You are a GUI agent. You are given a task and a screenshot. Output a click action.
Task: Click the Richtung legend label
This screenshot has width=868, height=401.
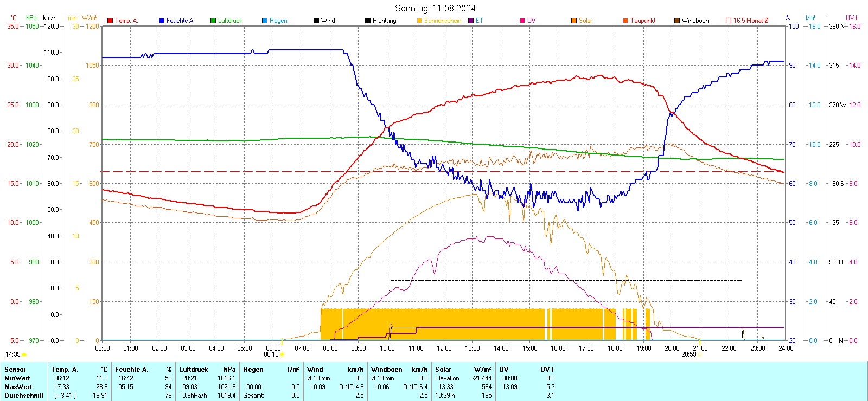click(384, 21)
